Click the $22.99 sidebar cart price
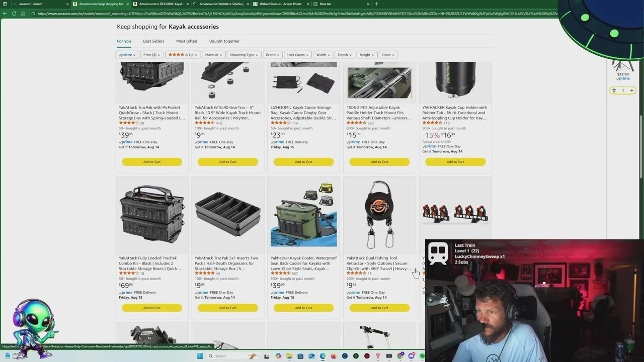The height and width of the screenshot is (362, 644). (623, 74)
